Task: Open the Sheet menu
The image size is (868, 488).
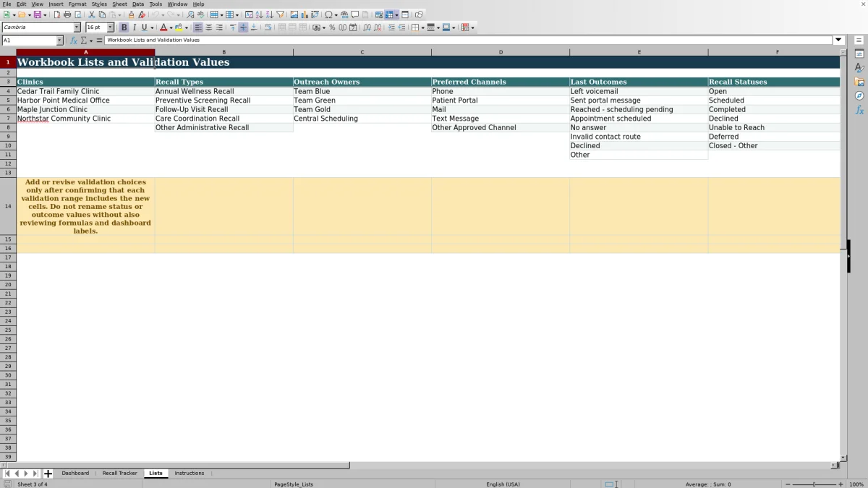Action: (119, 4)
